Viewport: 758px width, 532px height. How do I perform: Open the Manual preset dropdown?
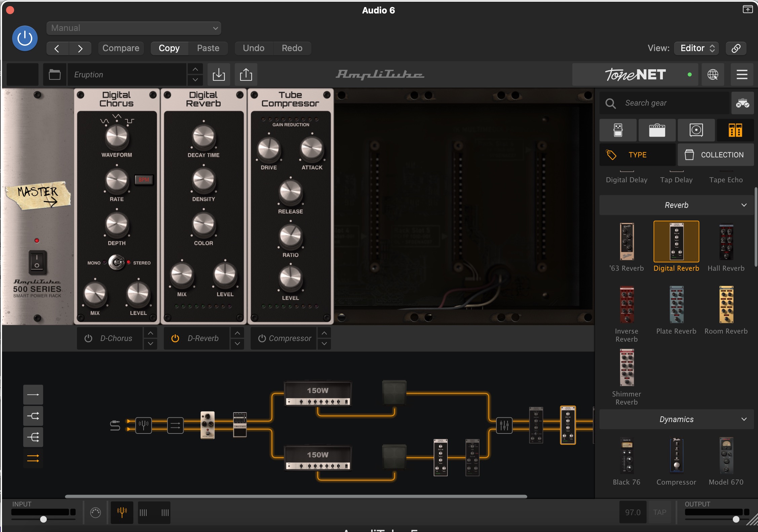134,28
